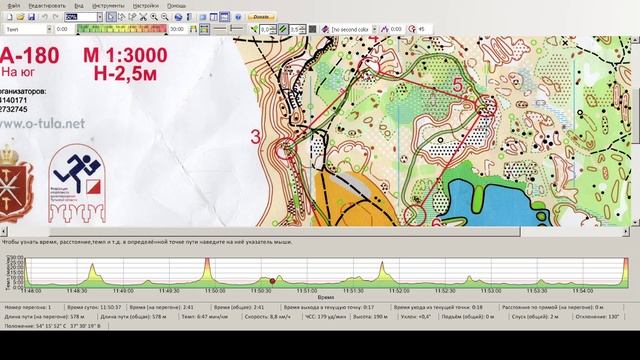The width and height of the screenshot is (640, 360).
Task: Click the purple peaks smoothing icon
Action: pyautogui.click(x=384, y=29)
